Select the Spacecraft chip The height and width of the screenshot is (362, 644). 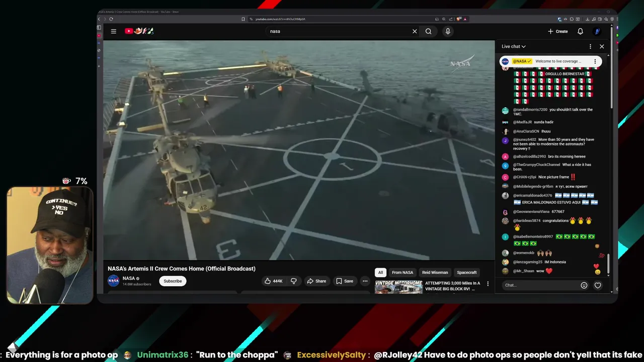tap(467, 273)
